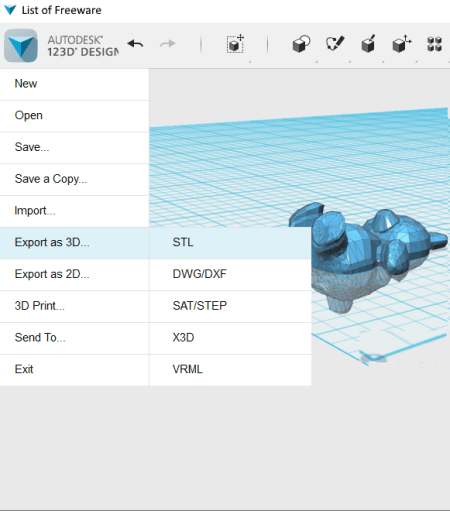Select Save a Copy...

74,179
